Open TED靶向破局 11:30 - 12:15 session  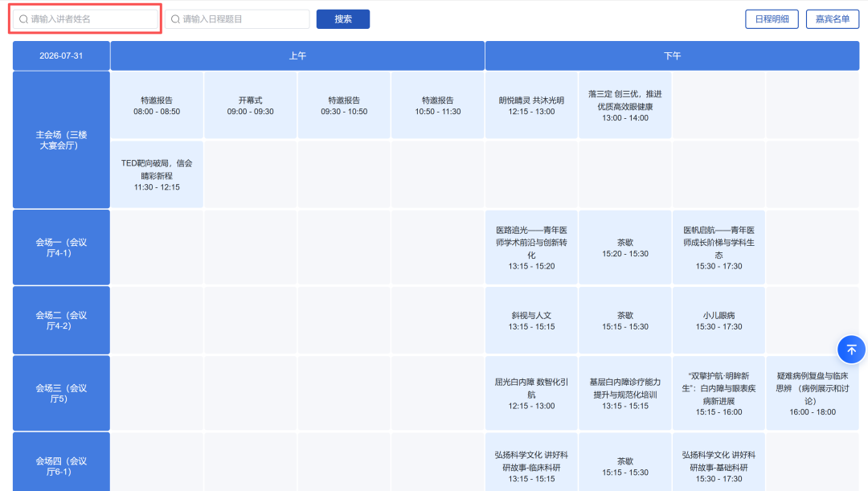pyautogui.click(x=157, y=174)
